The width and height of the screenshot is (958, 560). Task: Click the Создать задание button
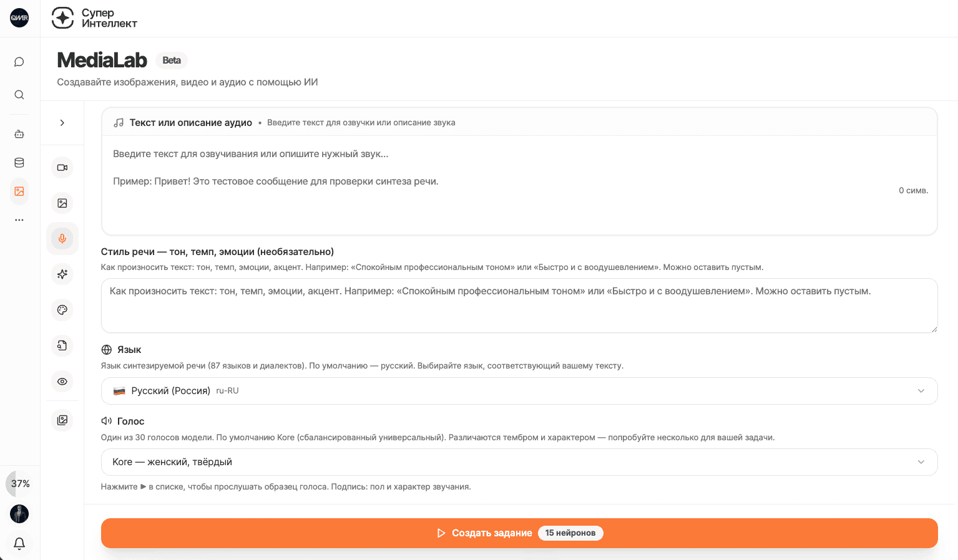(x=519, y=533)
